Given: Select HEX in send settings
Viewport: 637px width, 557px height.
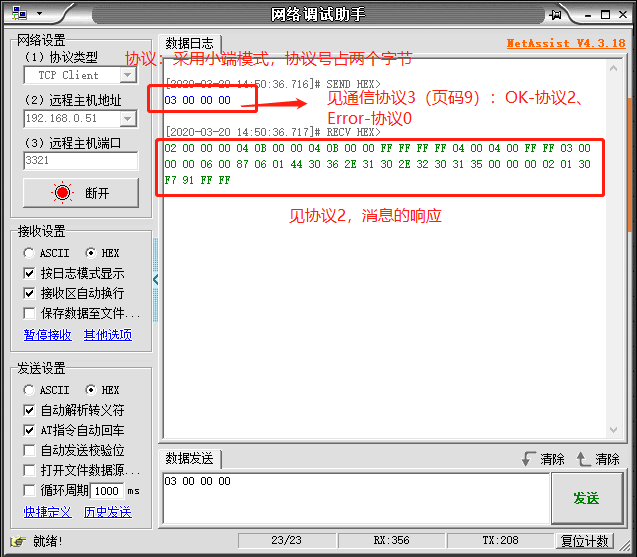Looking at the screenshot, I should tap(91, 390).
